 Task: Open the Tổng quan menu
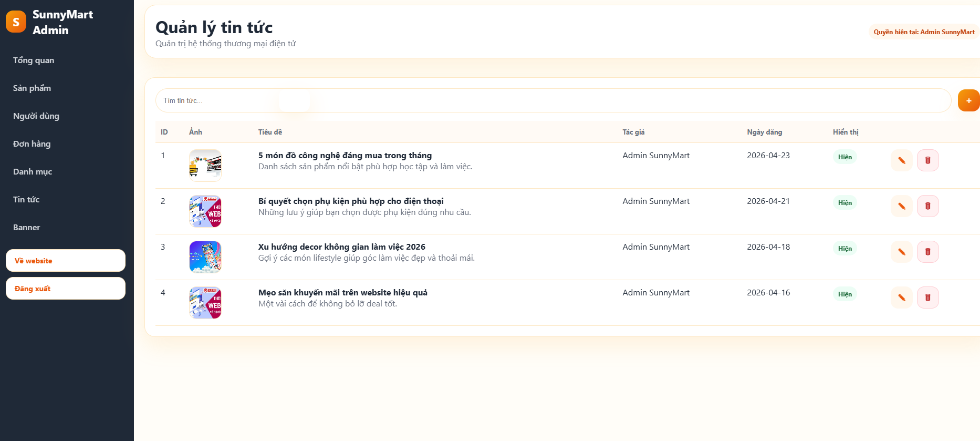pos(34,60)
